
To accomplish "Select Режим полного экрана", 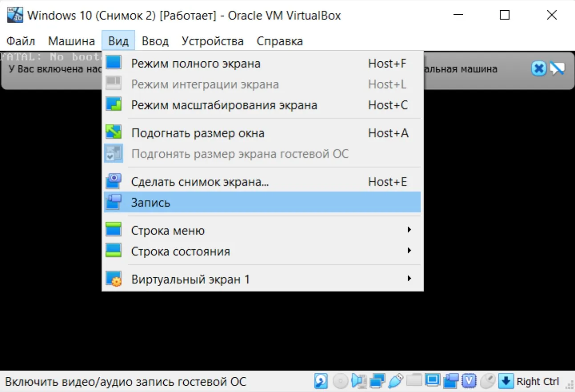I will (262, 64).
